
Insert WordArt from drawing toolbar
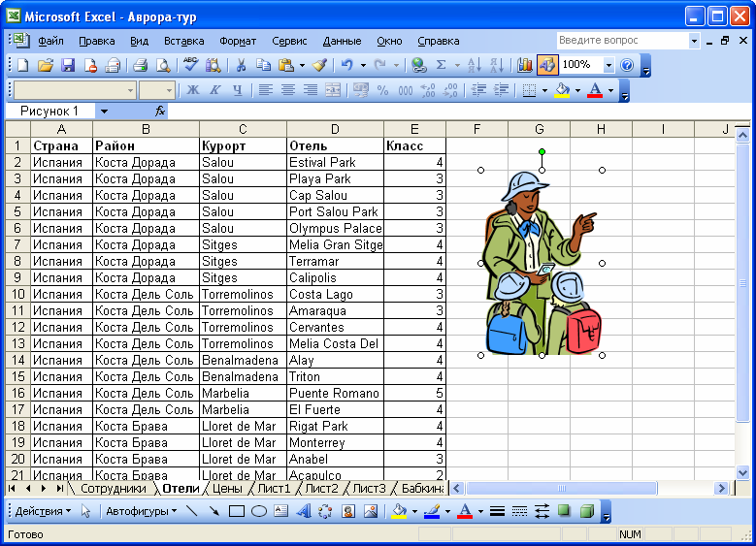[303, 511]
